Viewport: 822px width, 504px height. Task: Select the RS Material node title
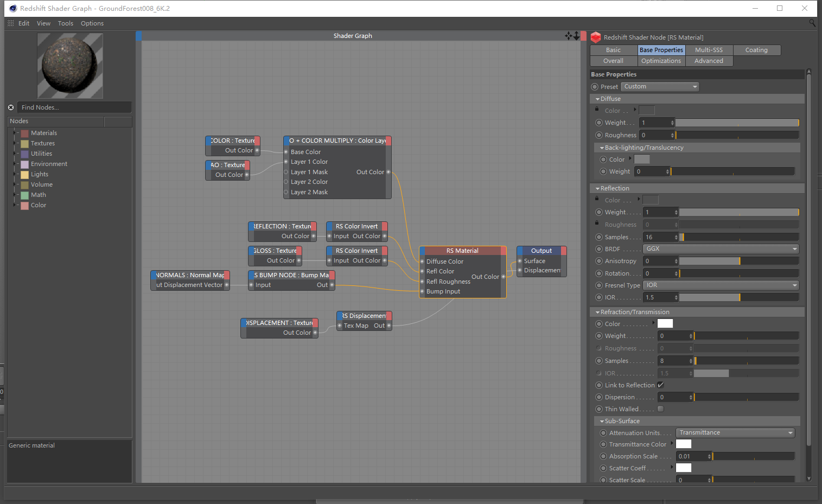(462, 251)
